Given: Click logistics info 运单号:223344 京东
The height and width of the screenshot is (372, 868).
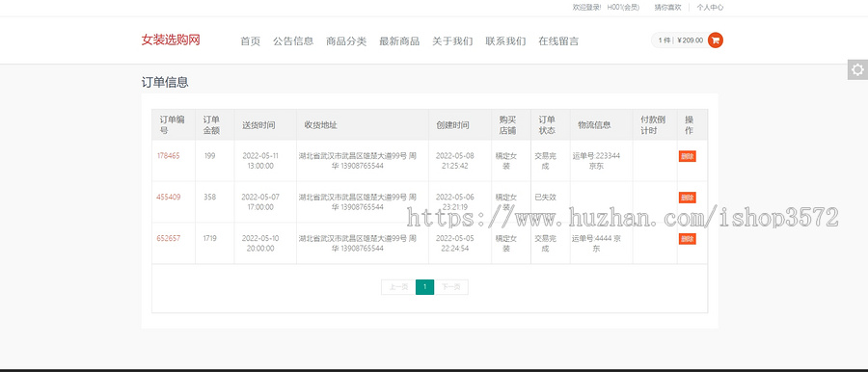Looking at the screenshot, I should [596, 161].
